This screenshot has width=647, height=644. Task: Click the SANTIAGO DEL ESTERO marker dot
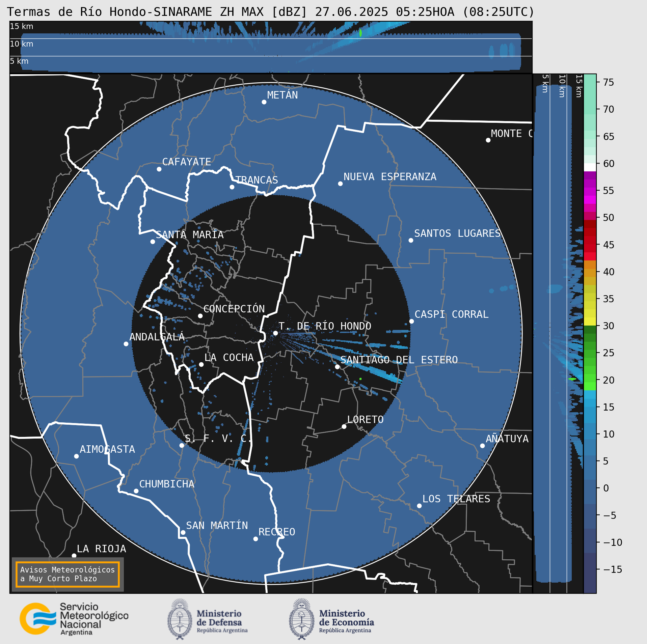[x=337, y=367]
